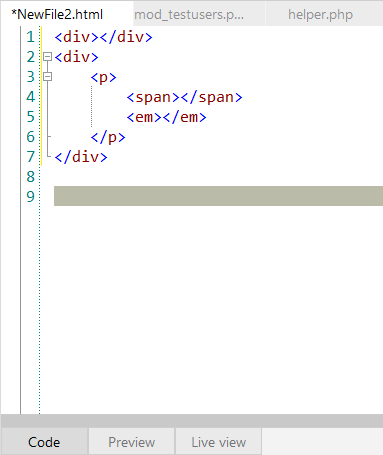
Task: Click the opening p tag on line 3
Action: click(103, 77)
